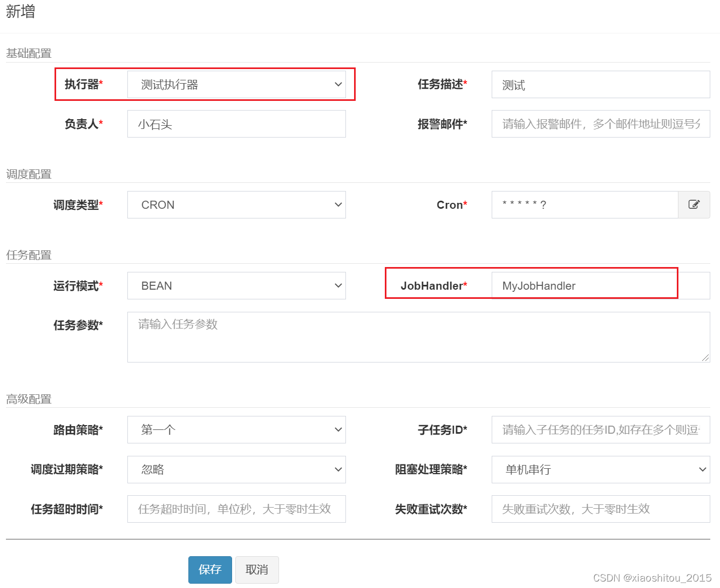Screen dimensions: 720x588
Task: Click the Cron field label
Action: point(452,205)
